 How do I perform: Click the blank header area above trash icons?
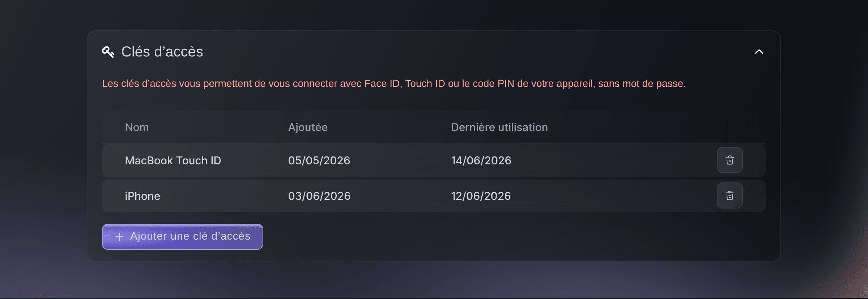(x=729, y=127)
